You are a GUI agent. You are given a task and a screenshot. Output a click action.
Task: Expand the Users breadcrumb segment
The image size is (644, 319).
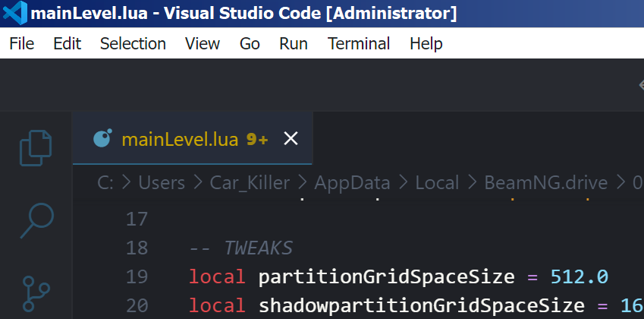(162, 182)
